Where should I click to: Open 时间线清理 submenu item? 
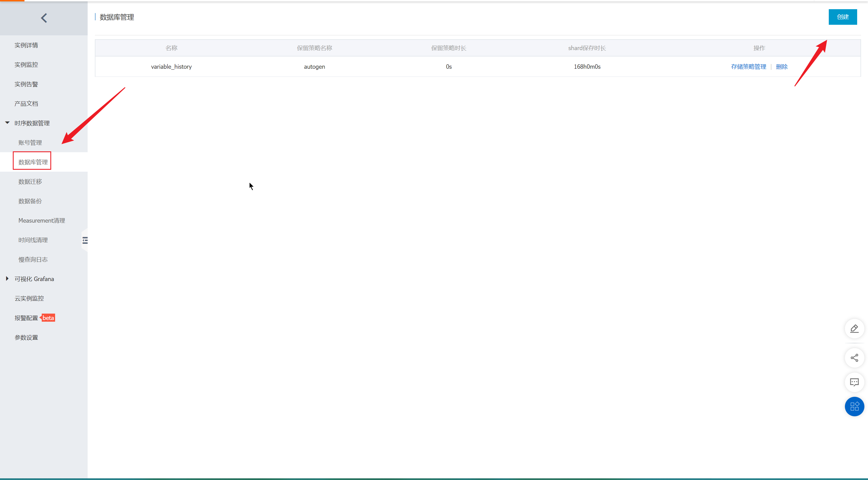[x=33, y=240]
